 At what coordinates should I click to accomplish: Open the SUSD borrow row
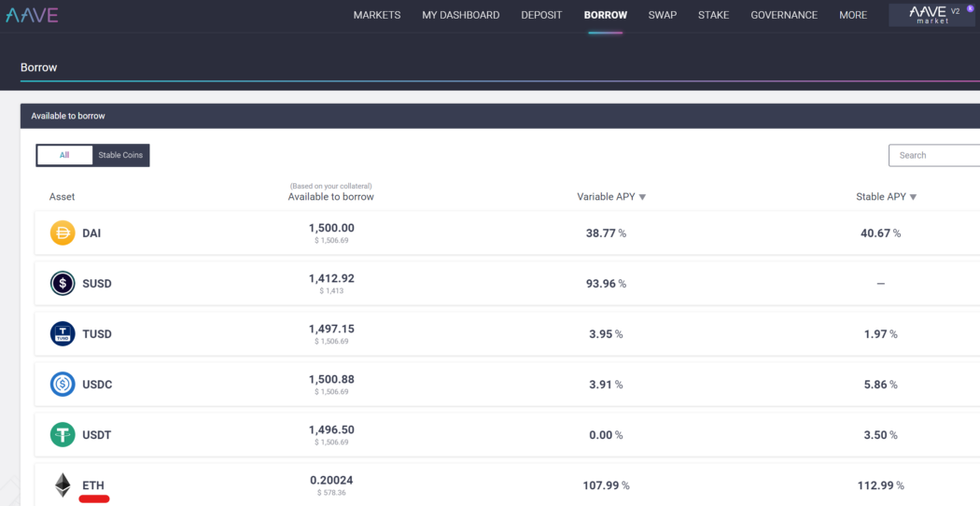point(507,283)
